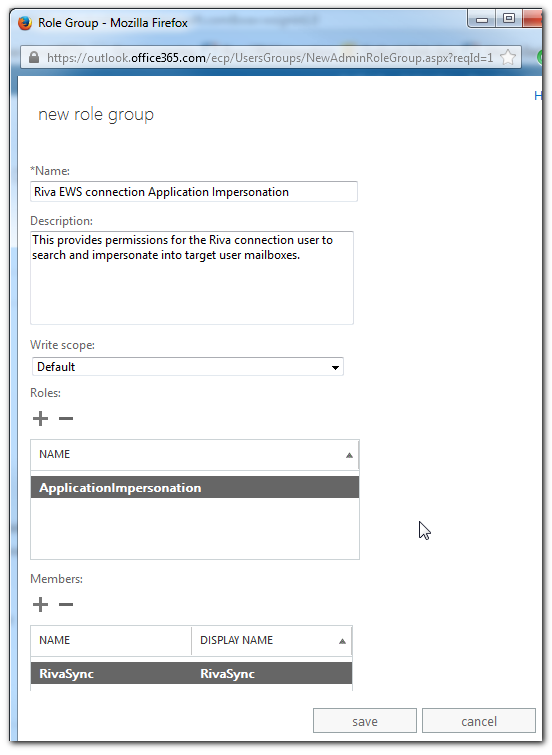Add a member with the Members plus icon
Viewport: 552px width, 755px height.
(40, 604)
